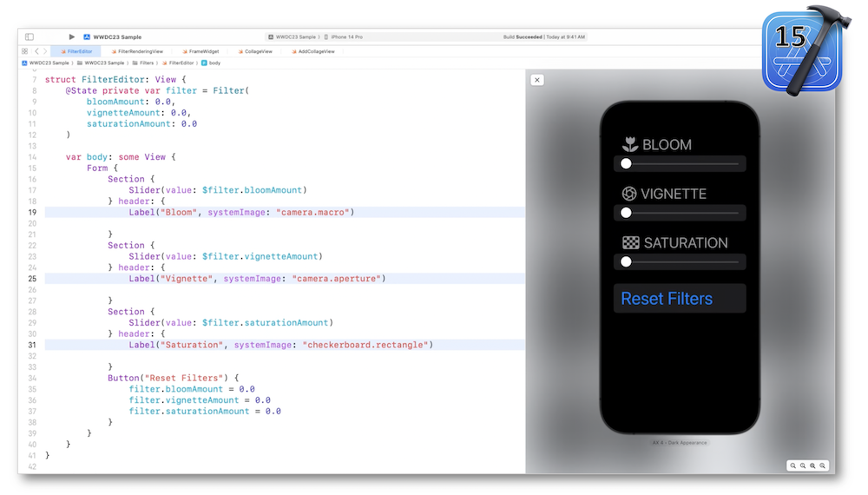Click the WWDC23 Sample app icon in toolbar
The width and height of the screenshot is (868, 495).
coord(87,37)
